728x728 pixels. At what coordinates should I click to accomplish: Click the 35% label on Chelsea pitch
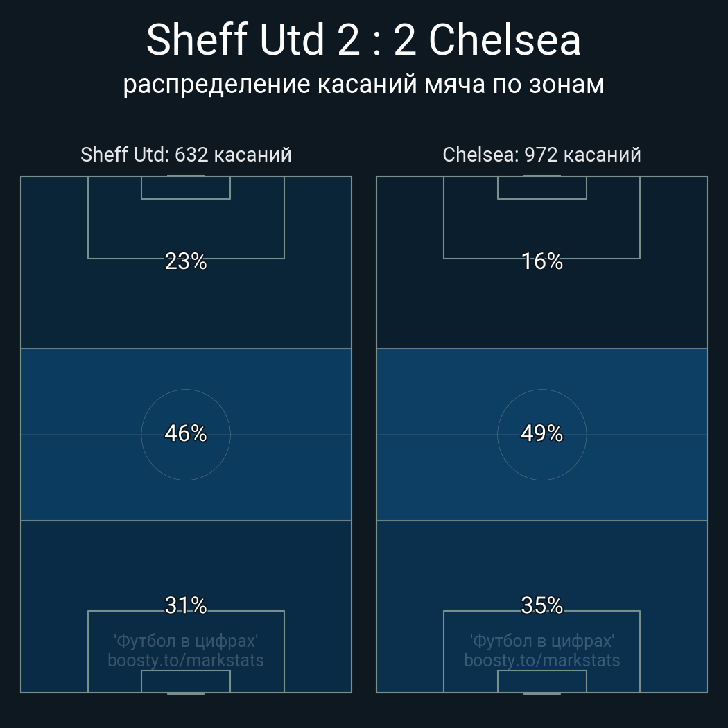(541, 605)
